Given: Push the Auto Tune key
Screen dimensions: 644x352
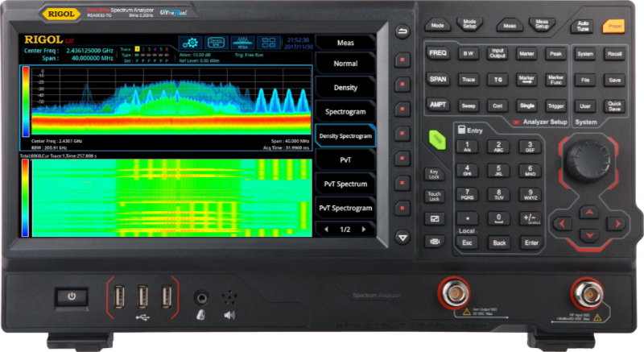Looking at the screenshot, I should tap(582, 27).
